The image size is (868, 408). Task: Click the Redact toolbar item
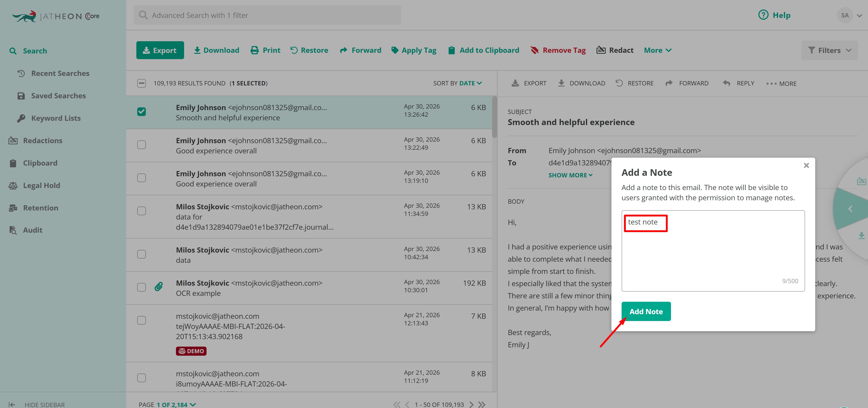click(615, 50)
